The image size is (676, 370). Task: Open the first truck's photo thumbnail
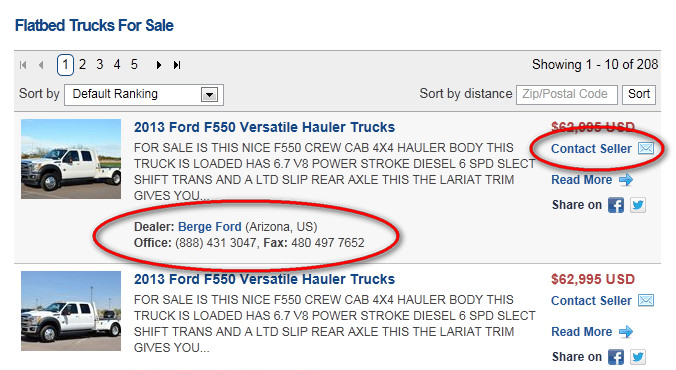pyautogui.click(x=71, y=159)
